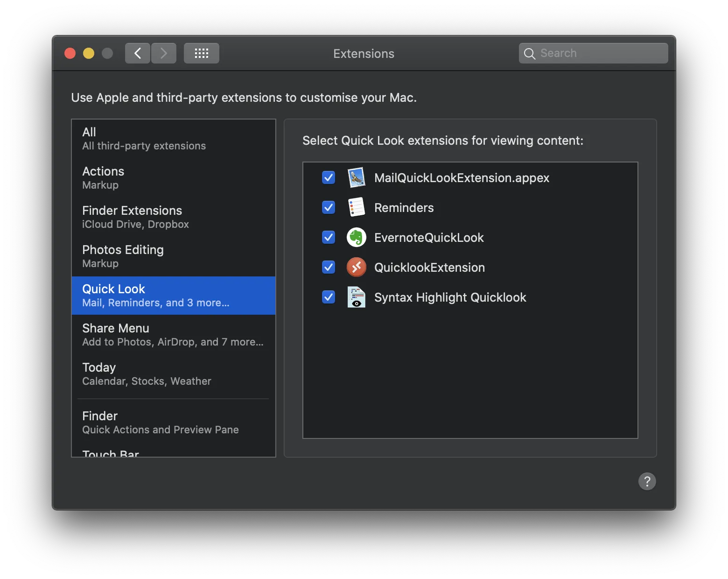Image resolution: width=728 pixels, height=579 pixels.
Task: Click the forward navigation arrow
Action: tap(163, 53)
